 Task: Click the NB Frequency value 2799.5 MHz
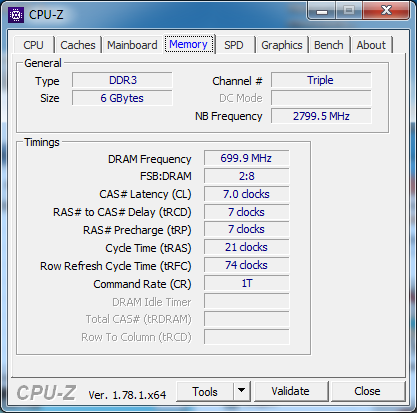point(321,116)
